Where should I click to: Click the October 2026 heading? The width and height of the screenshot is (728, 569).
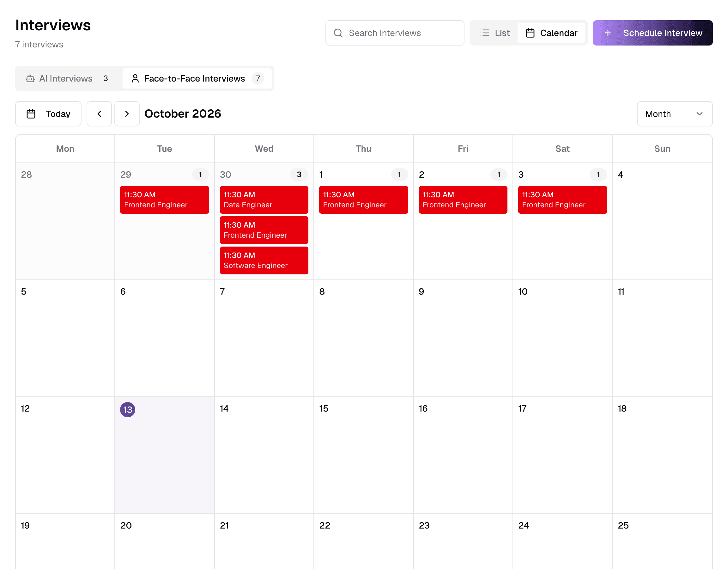pyautogui.click(x=183, y=114)
